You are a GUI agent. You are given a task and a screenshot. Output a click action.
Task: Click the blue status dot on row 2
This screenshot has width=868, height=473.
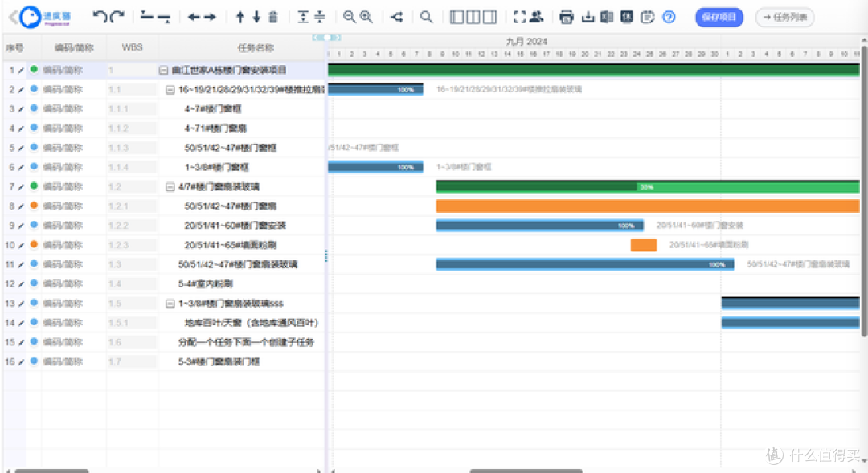[x=34, y=89]
